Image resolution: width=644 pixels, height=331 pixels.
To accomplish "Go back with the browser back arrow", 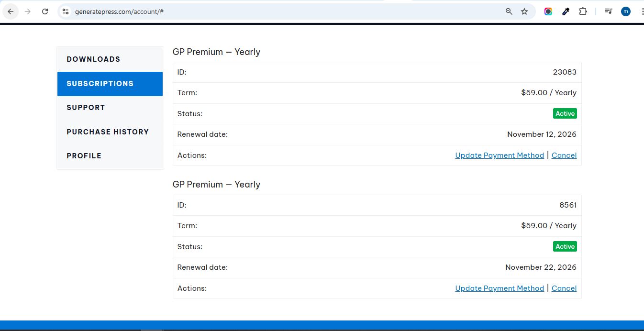I will click(11, 11).
